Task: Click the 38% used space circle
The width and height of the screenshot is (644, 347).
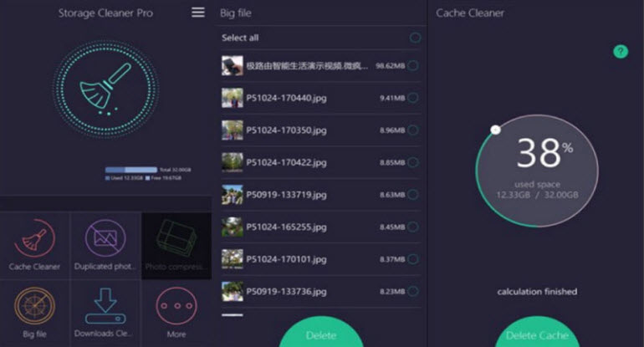Action: click(x=537, y=171)
